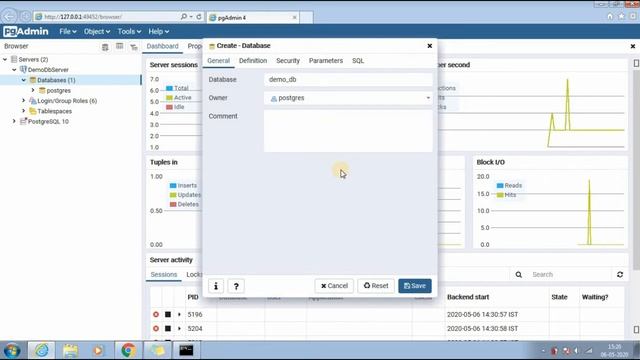Collapse the DemoDbServer node
The width and height of the screenshot is (640, 360).
pyautogui.click(x=14, y=70)
